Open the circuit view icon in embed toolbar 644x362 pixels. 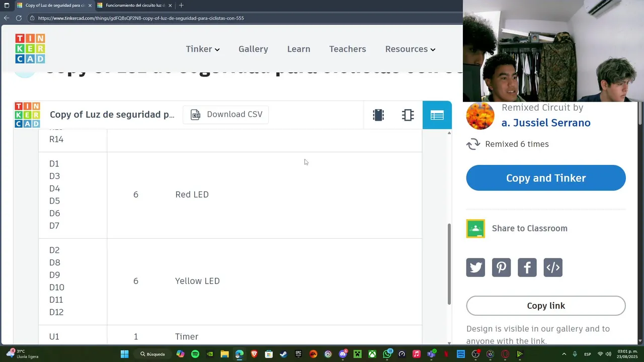click(x=378, y=115)
